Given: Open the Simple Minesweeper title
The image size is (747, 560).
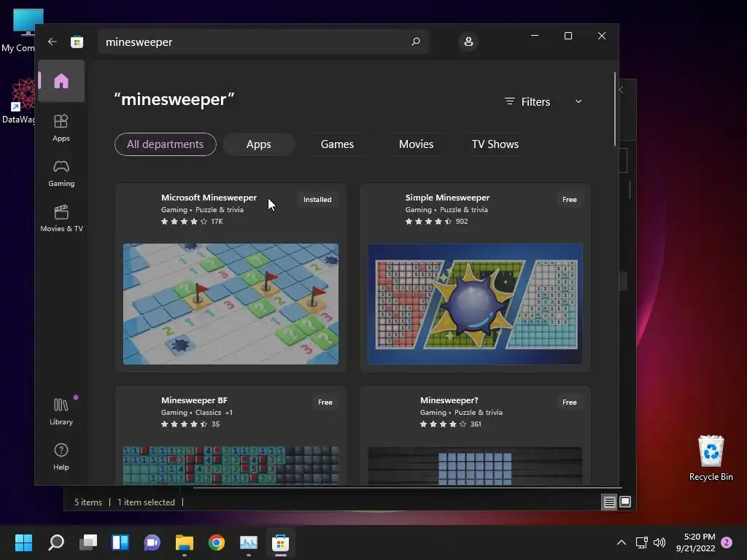Looking at the screenshot, I should 447,198.
